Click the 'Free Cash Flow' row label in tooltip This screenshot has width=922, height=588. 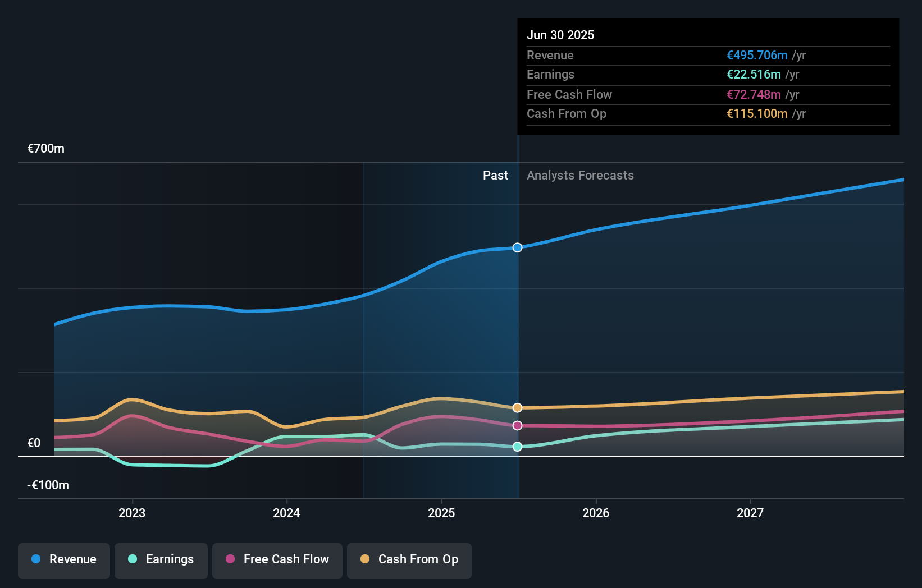(x=569, y=95)
